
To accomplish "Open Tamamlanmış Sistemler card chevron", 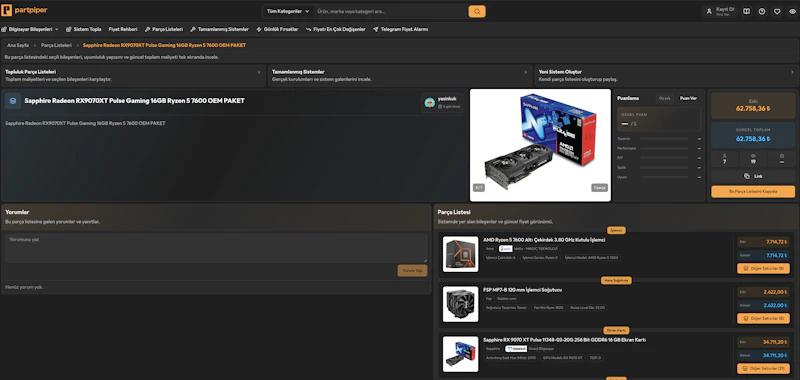I will (x=526, y=72).
